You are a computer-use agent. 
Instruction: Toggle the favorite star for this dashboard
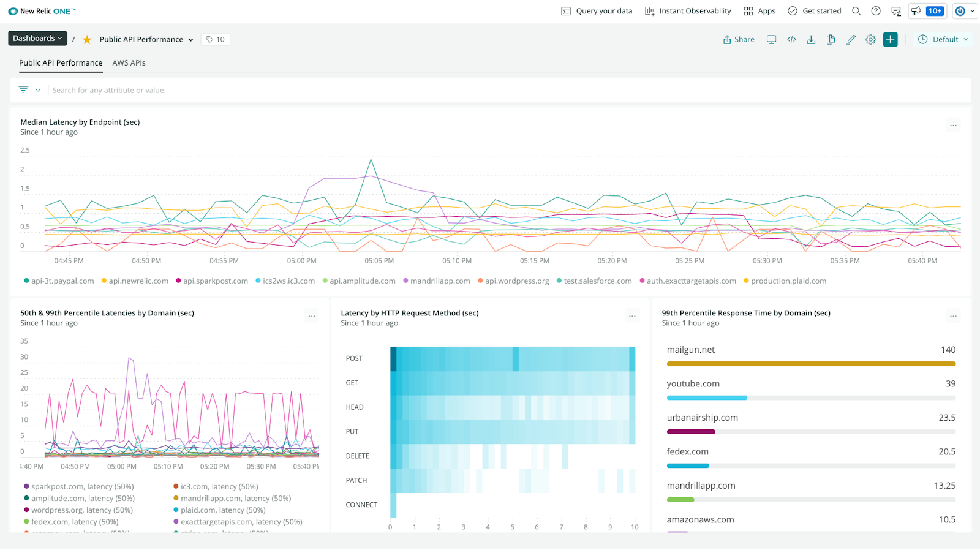(87, 39)
